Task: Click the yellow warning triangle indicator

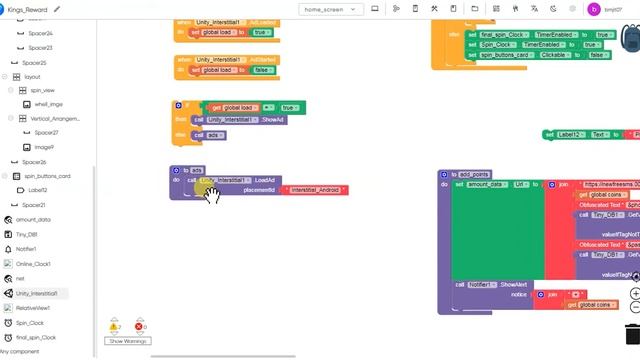Action: (x=113, y=327)
